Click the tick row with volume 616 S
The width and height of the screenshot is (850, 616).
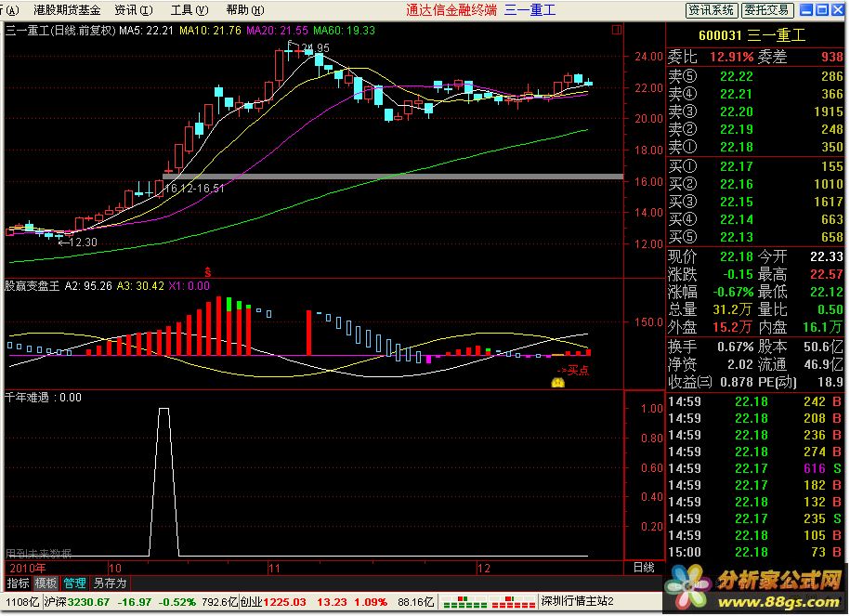(x=754, y=468)
